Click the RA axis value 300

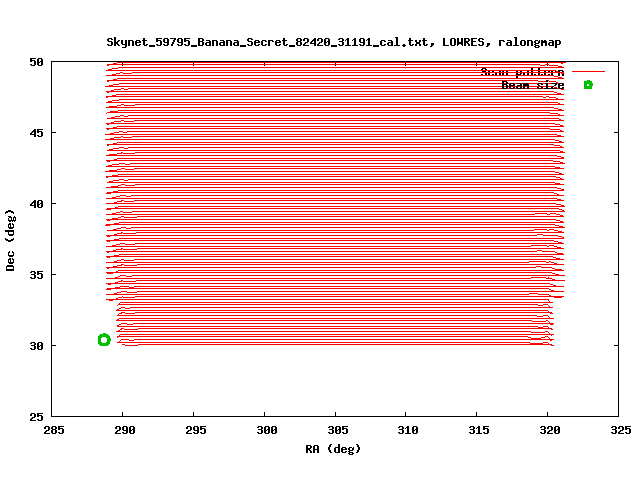coord(267,430)
